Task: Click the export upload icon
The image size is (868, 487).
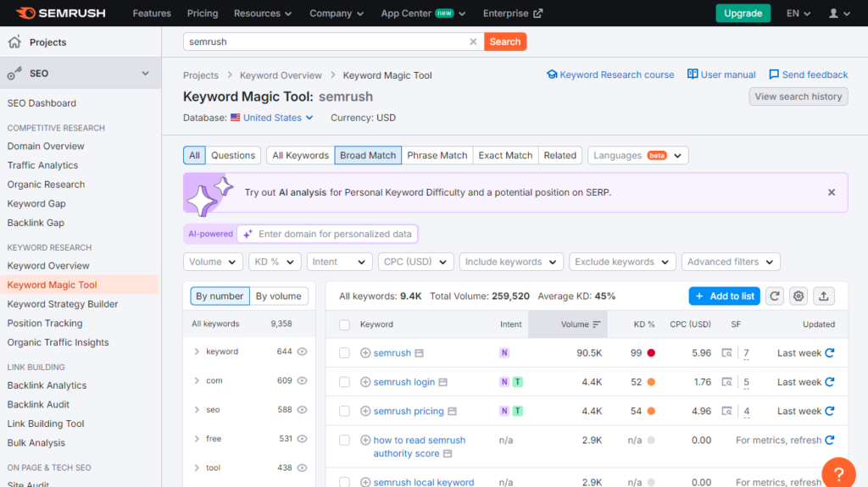Action: [824, 296]
